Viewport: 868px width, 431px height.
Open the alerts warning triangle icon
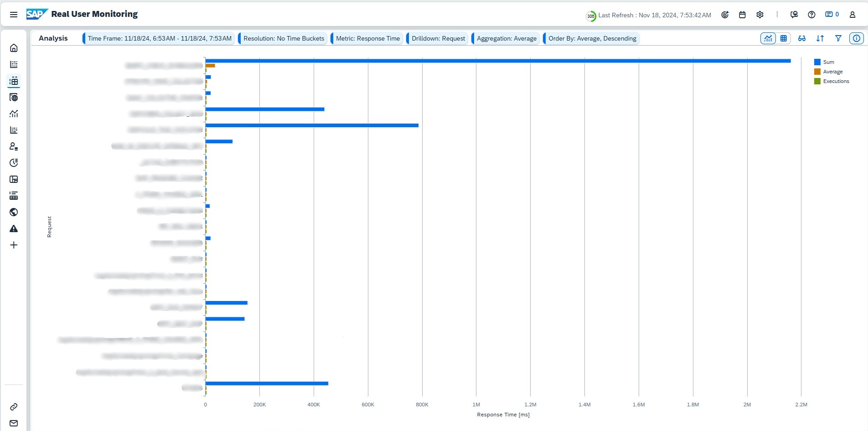tap(14, 228)
